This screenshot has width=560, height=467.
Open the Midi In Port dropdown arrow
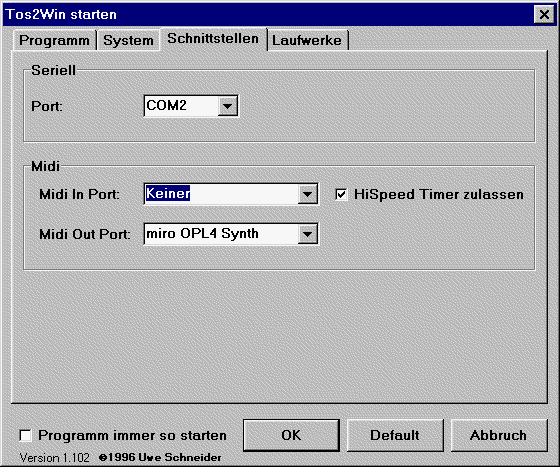click(x=308, y=195)
